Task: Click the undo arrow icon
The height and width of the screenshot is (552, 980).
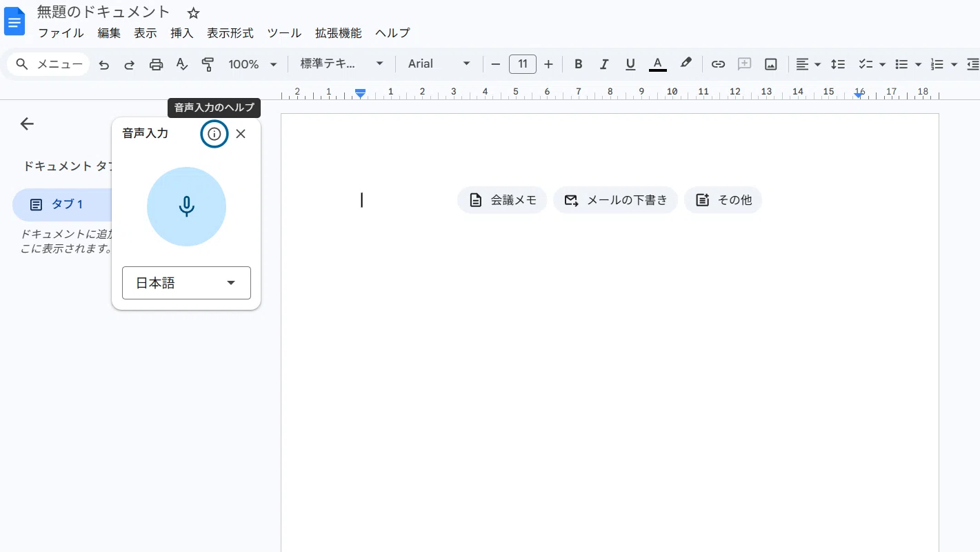Action: tap(104, 64)
